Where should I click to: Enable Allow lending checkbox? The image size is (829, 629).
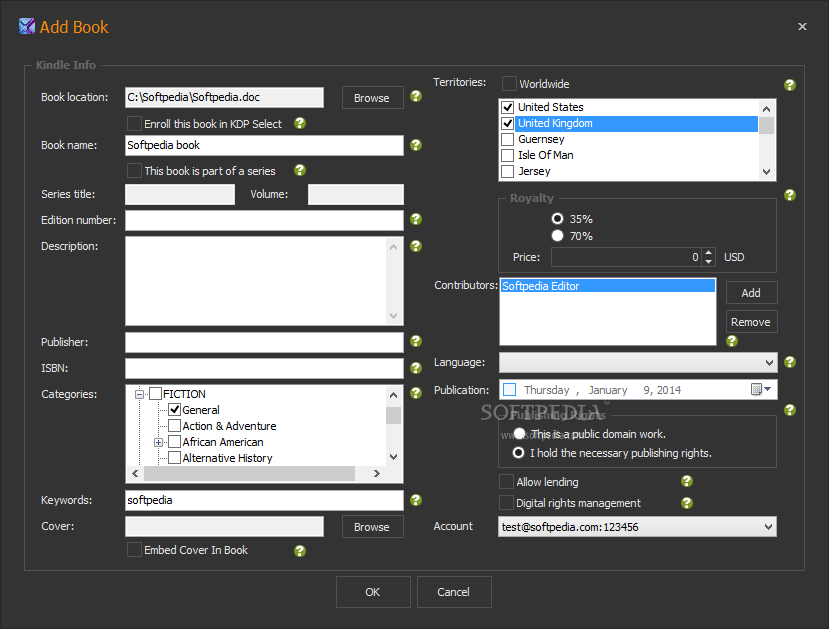tap(506, 482)
